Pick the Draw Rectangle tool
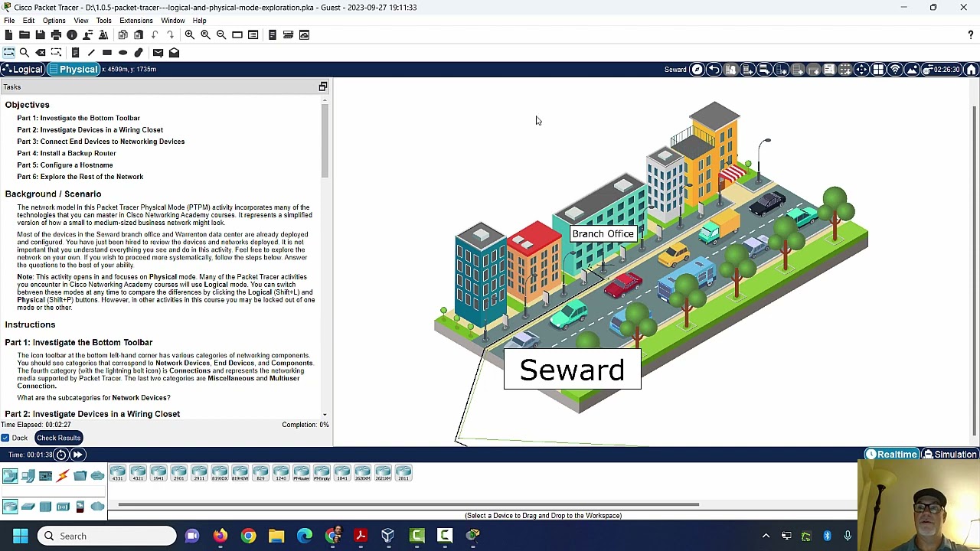The width and height of the screenshot is (980, 551). click(107, 53)
